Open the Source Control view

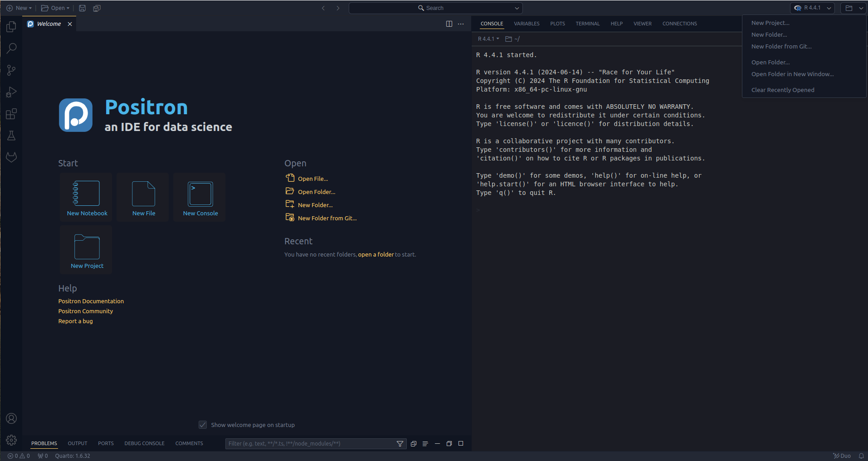coord(11,70)
